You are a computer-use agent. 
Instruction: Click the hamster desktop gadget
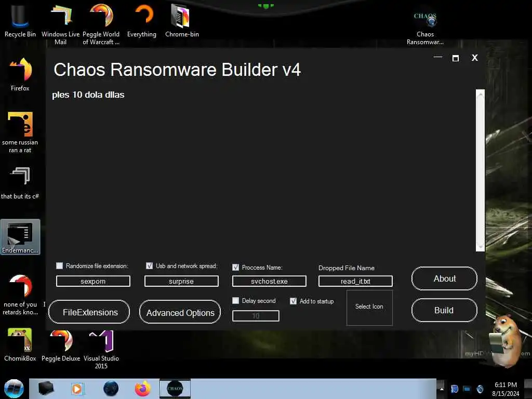(506, 341)
